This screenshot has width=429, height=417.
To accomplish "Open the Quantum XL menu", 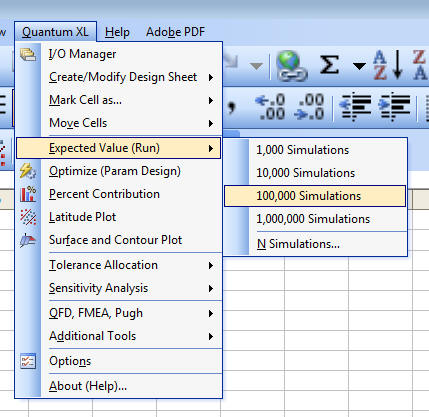I will (x=55, y=32).
